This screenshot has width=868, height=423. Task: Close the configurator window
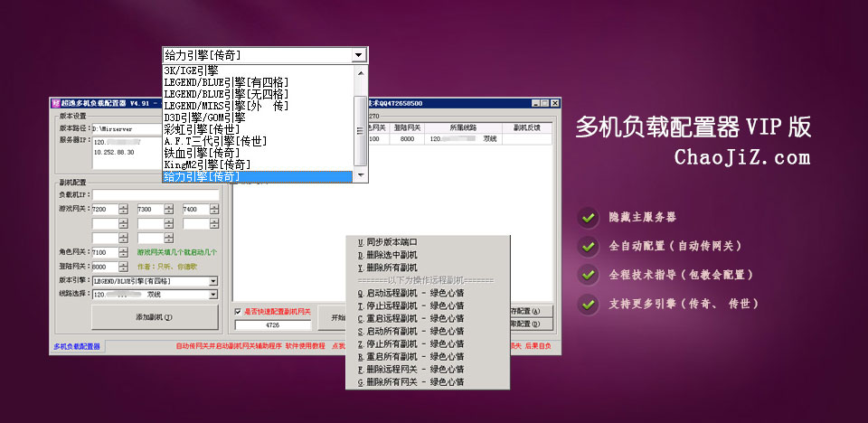coord(554,103)
